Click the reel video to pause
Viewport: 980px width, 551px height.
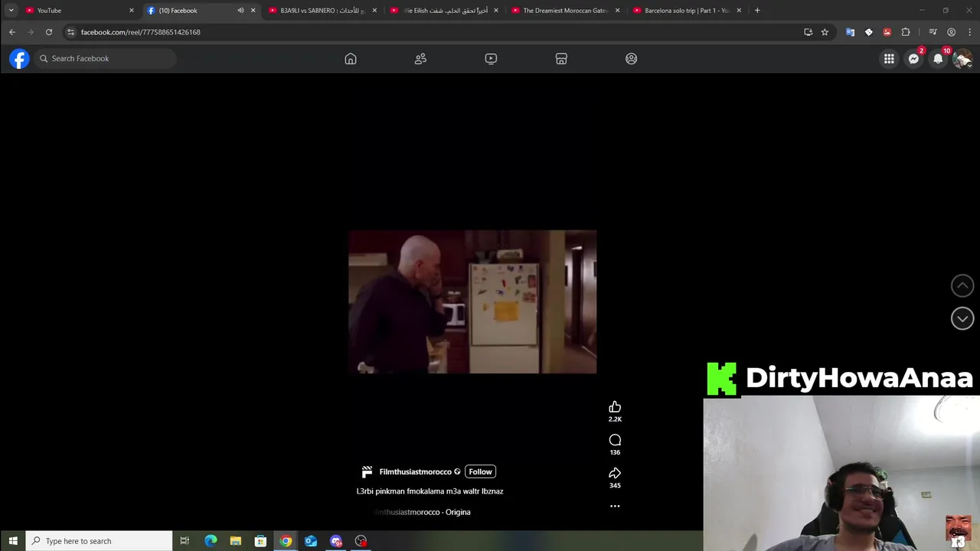coord(472,302)
